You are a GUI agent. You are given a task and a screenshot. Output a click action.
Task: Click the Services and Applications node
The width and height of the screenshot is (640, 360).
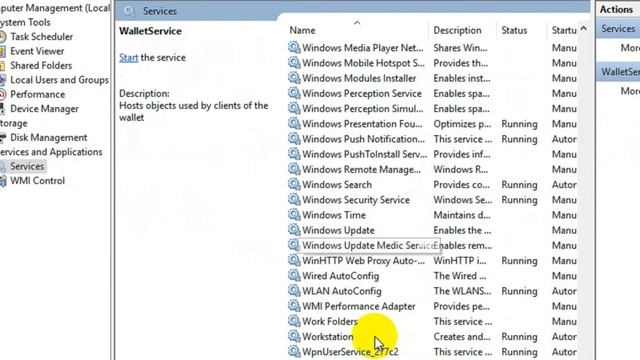tap(51, 152)
